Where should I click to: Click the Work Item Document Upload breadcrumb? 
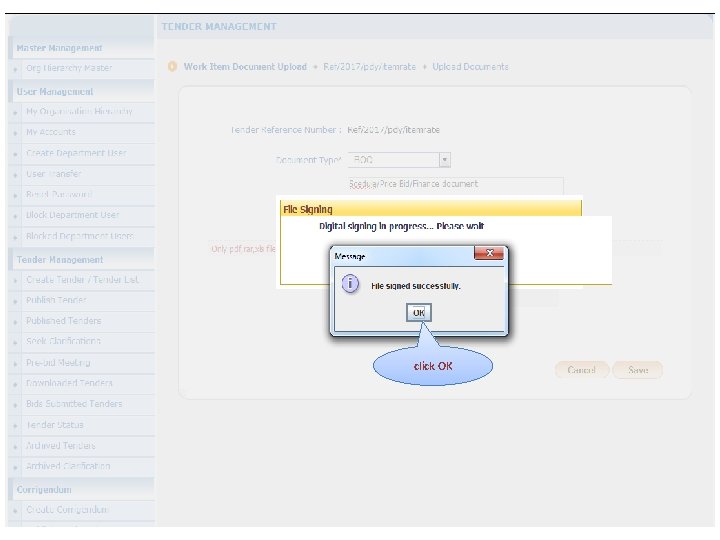(x=245, y=67)
